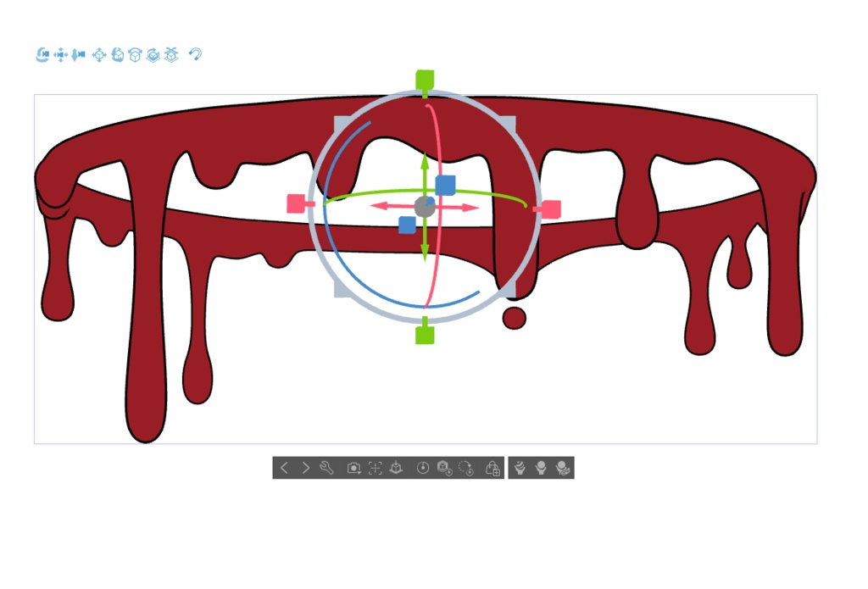Screen dimensions: 868x589
Task: Click the top green Y-axis scale handle
Action: point(425,80)
